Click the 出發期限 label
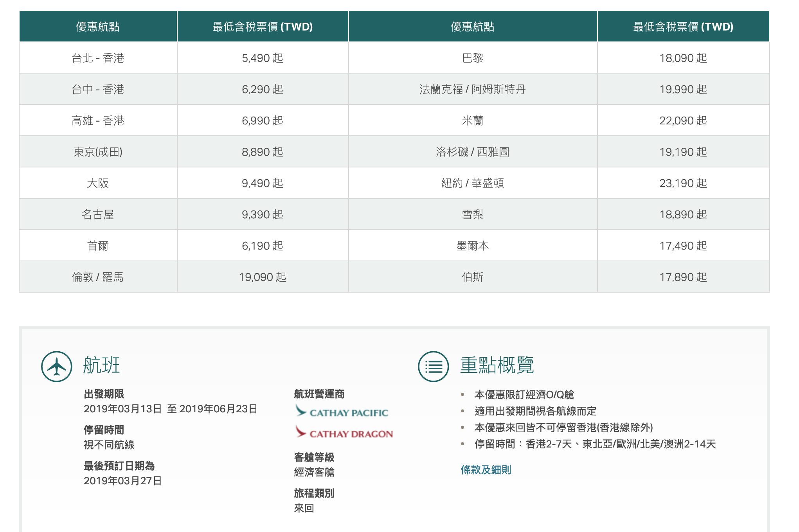 pyautogui.click(x=104, y=394)
